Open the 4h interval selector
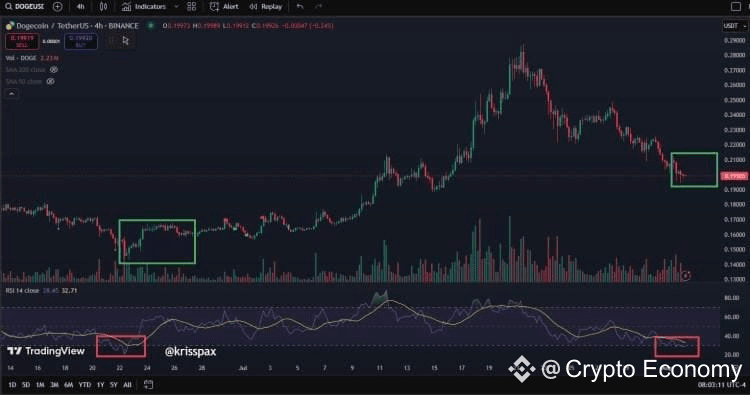 [80, 7]
